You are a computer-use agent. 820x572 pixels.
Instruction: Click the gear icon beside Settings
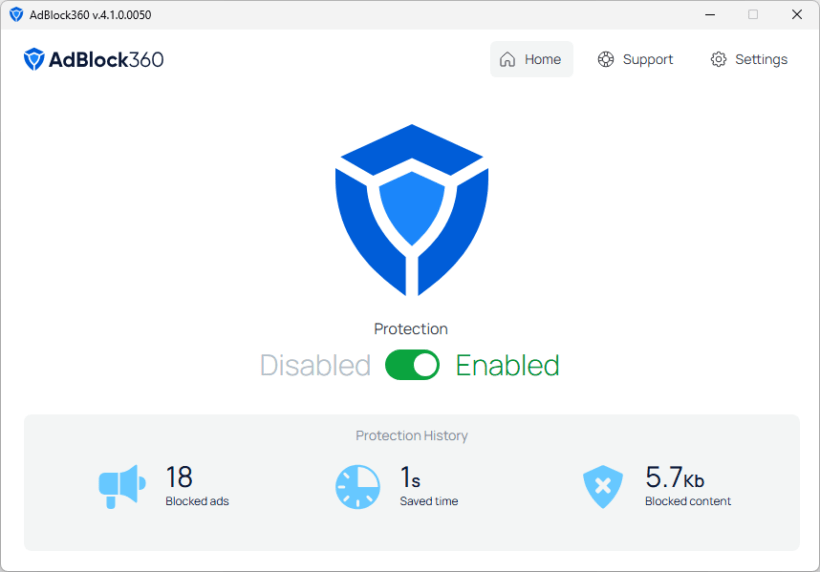click(718, 59)
